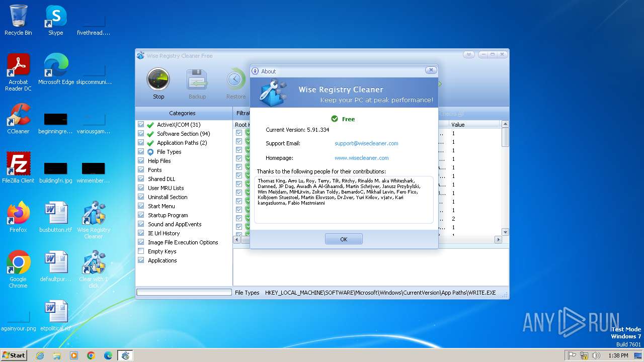Viewport: 644px width, 362px height.
Task: Click the Categories panel header
Action: coord(182,113)
